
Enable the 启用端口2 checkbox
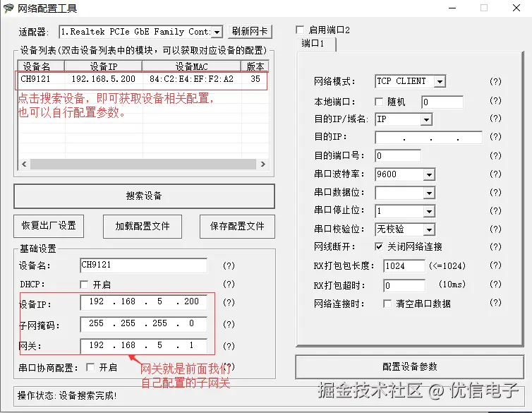[300, 30]
